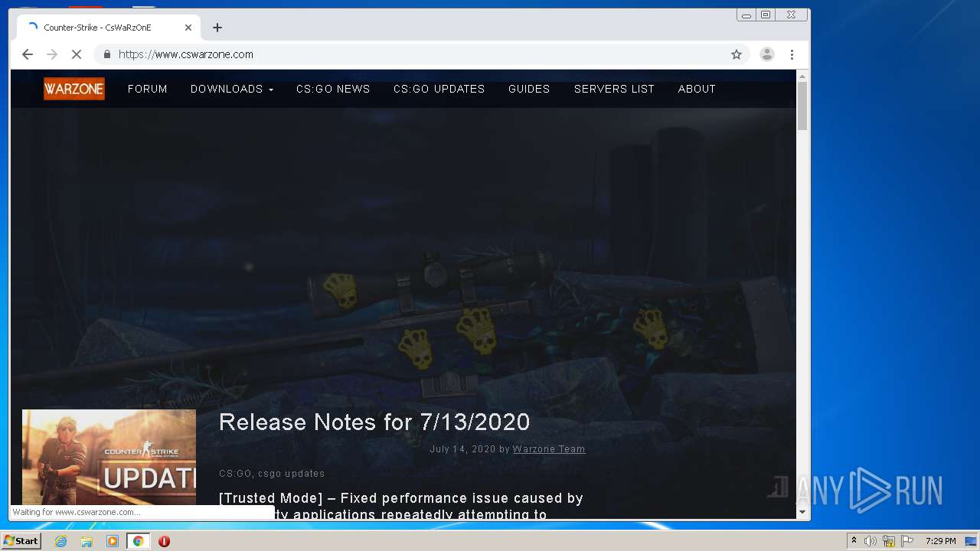Open Windows Explorer from taskbar
980x551 pixels.
tap(87, 541)
